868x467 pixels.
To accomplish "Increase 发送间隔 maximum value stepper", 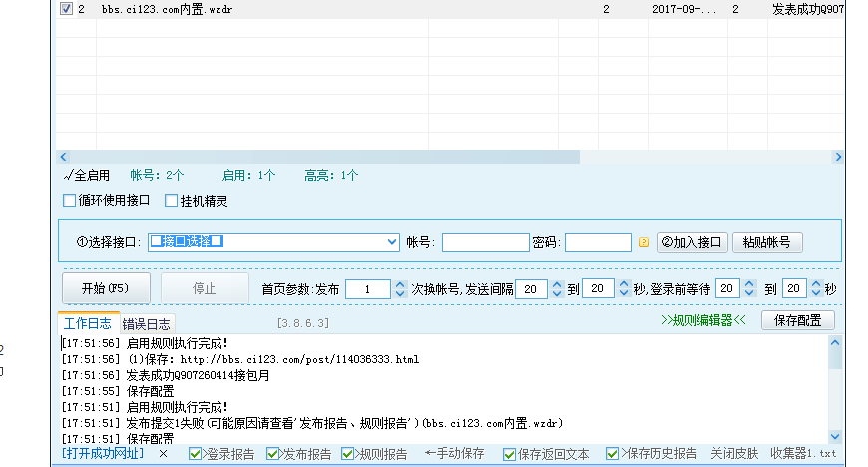I will (624, 284).
